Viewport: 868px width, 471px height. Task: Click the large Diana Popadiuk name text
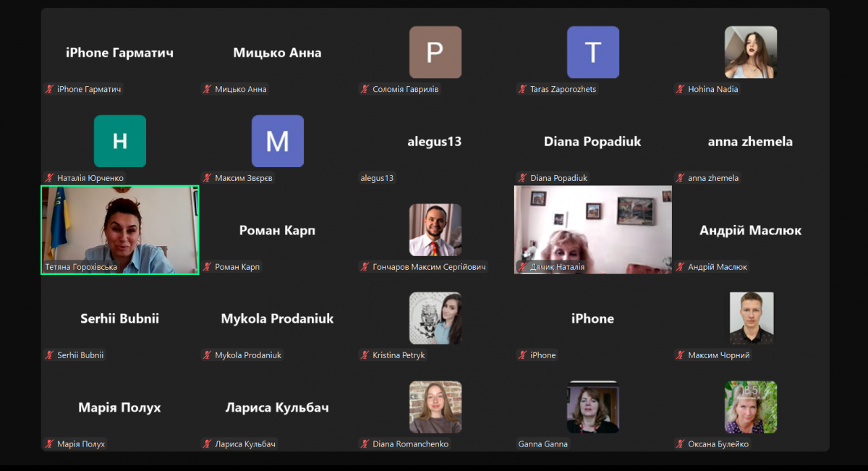point(592,141)
